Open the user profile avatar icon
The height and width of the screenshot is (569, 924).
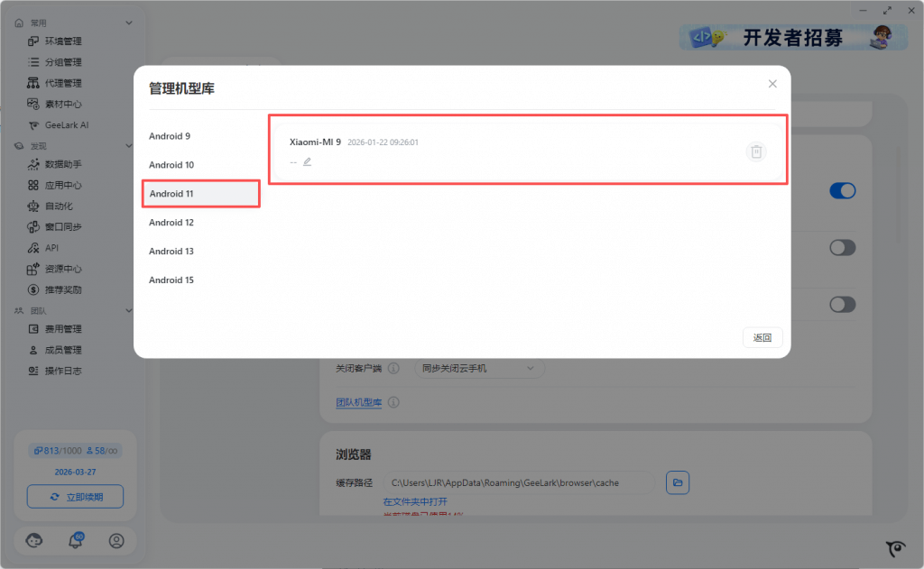coord(116,540)
